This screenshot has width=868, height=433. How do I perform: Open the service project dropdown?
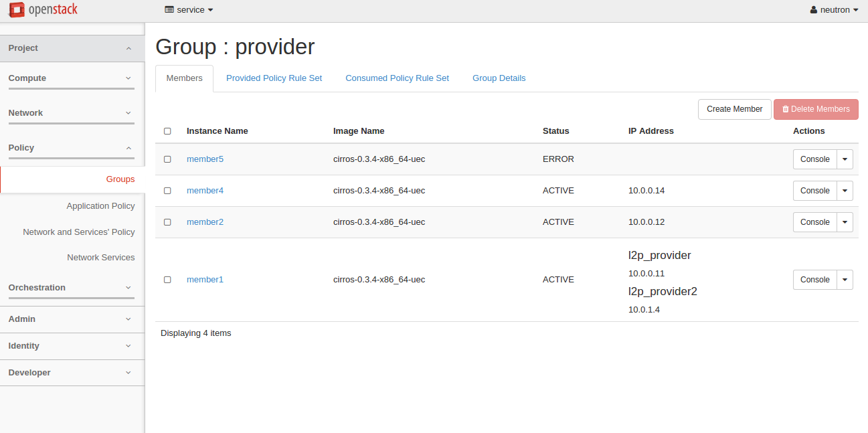click(x=189, y=10)
